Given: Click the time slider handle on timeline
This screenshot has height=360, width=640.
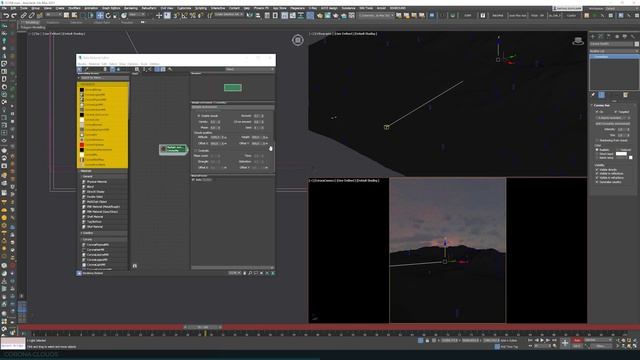Looking at the screenshot, I should 203,327.
